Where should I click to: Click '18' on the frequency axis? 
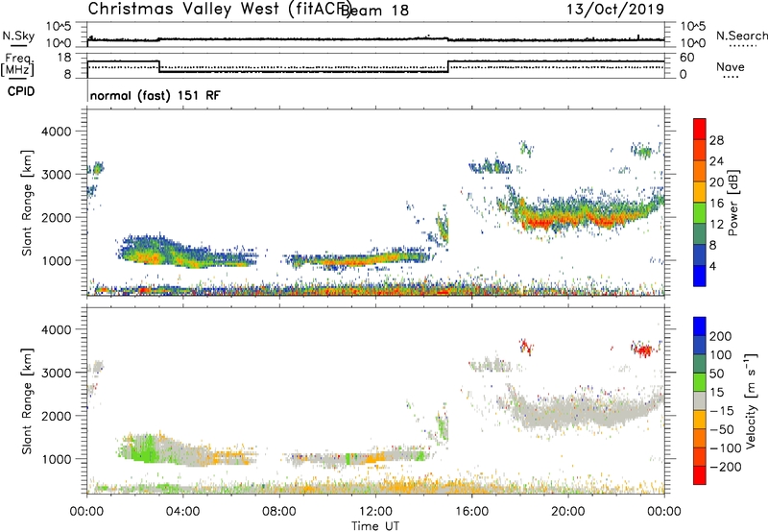point(63,58)
